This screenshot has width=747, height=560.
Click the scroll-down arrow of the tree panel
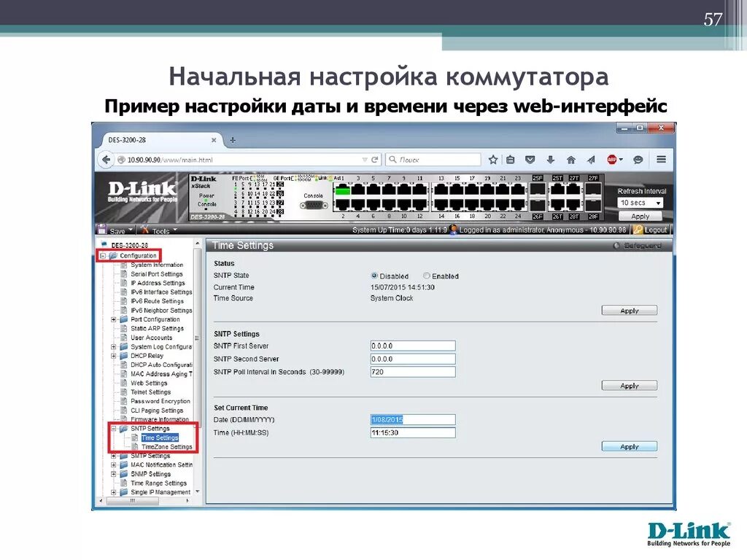(x=197, y=492)
